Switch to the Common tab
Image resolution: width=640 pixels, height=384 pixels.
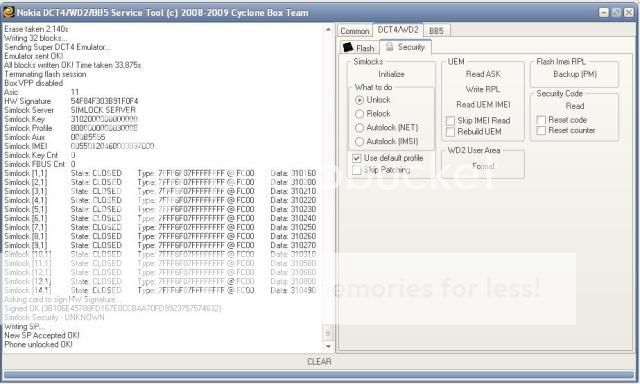[x=354, y=31]
